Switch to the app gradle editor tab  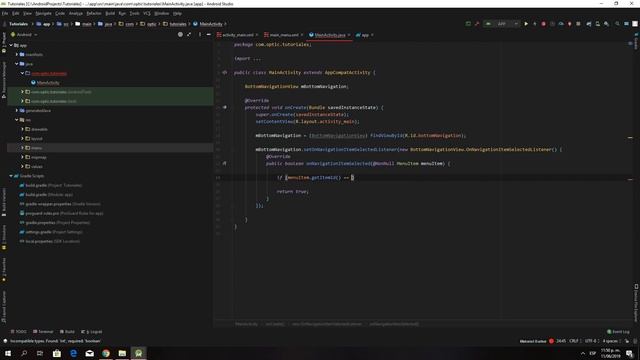(x=364, y=35)
